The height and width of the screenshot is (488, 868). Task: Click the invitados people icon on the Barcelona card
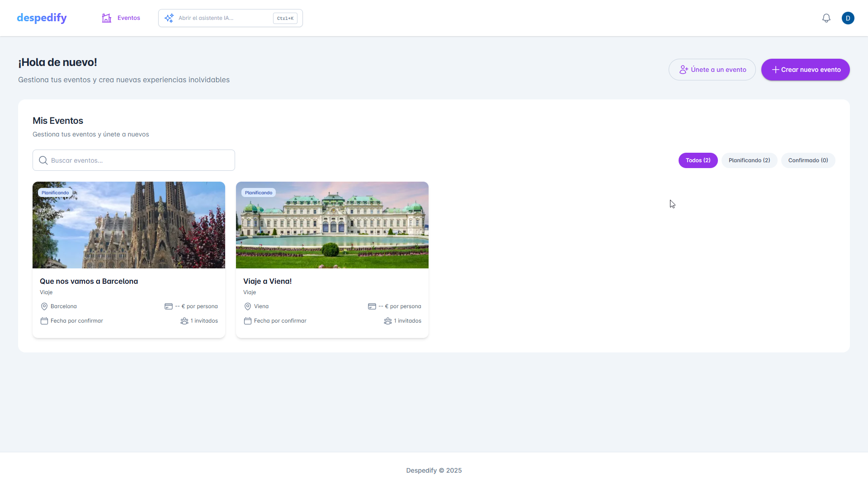[184, 321]
